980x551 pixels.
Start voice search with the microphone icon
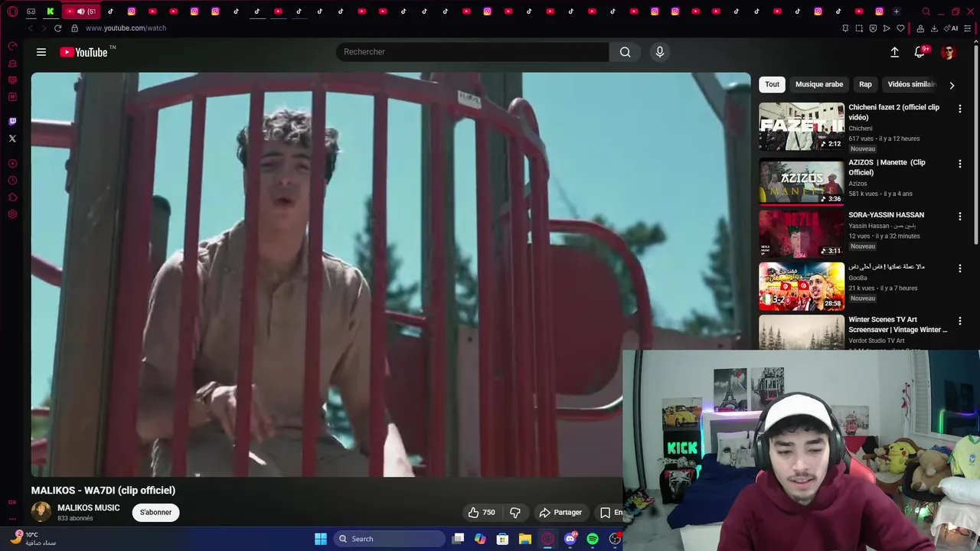pyautogui.click(x=660, y=52)
